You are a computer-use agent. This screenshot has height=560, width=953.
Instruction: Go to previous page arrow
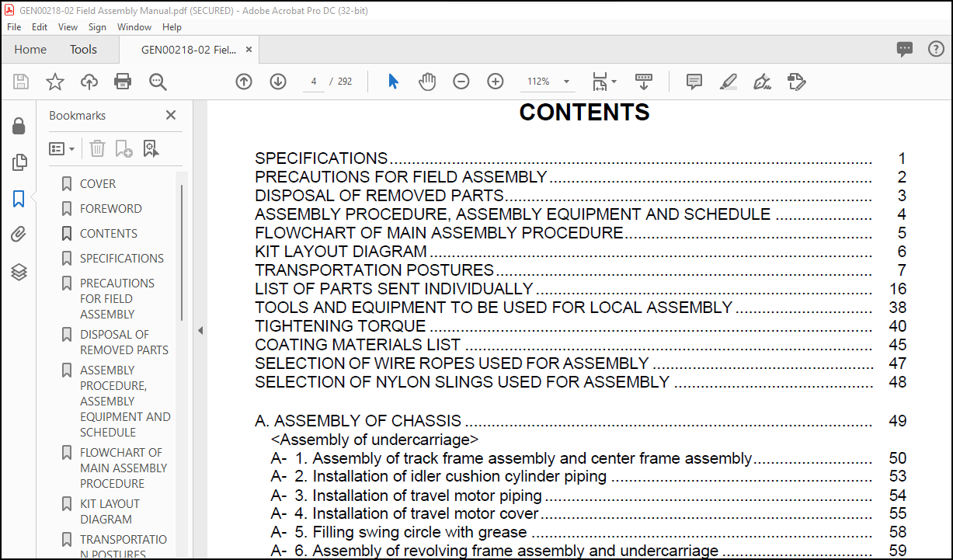(244, 82)
